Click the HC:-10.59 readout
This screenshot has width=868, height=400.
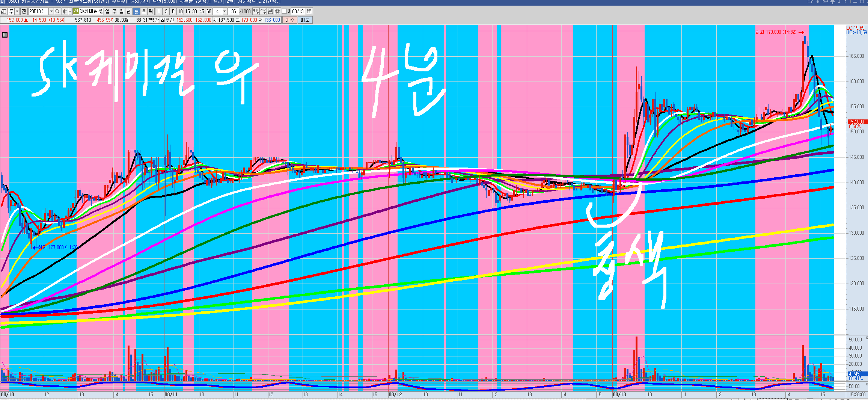(857, 32)
